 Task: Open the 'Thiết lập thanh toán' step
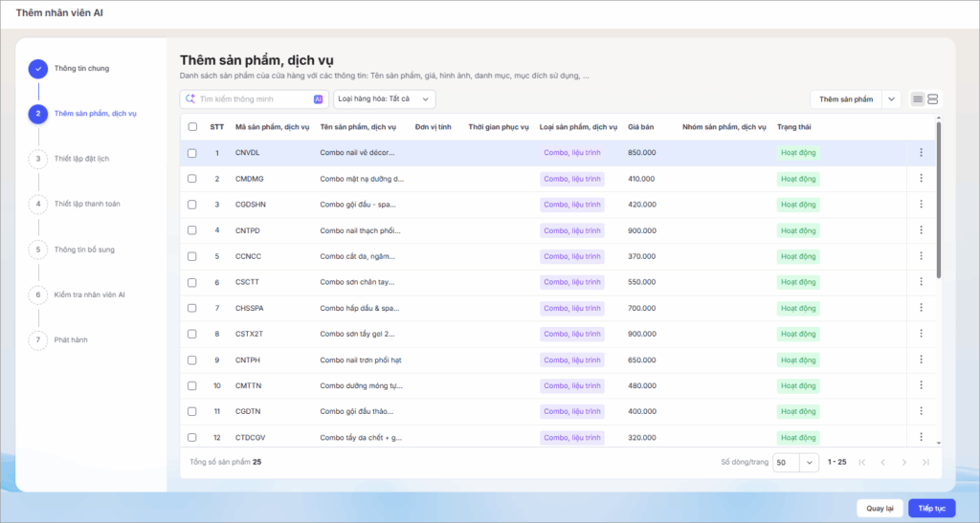pos(86,204)
